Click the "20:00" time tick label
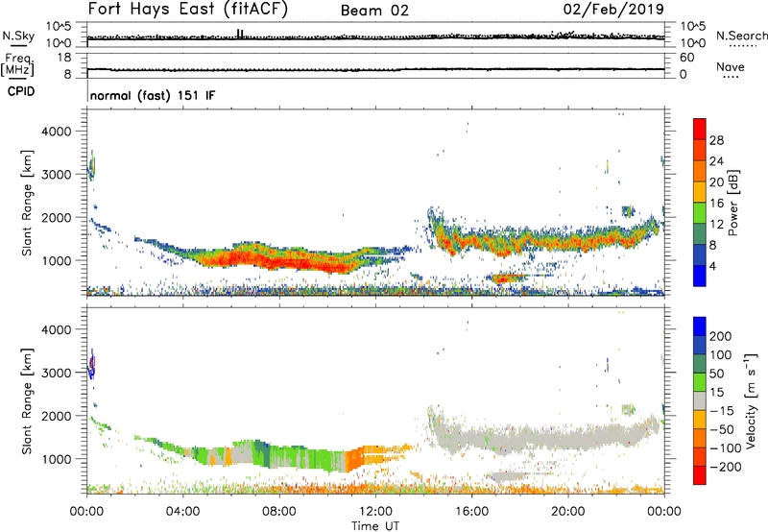The width and height of the screenshot is (768, 532). pos(567,512)
